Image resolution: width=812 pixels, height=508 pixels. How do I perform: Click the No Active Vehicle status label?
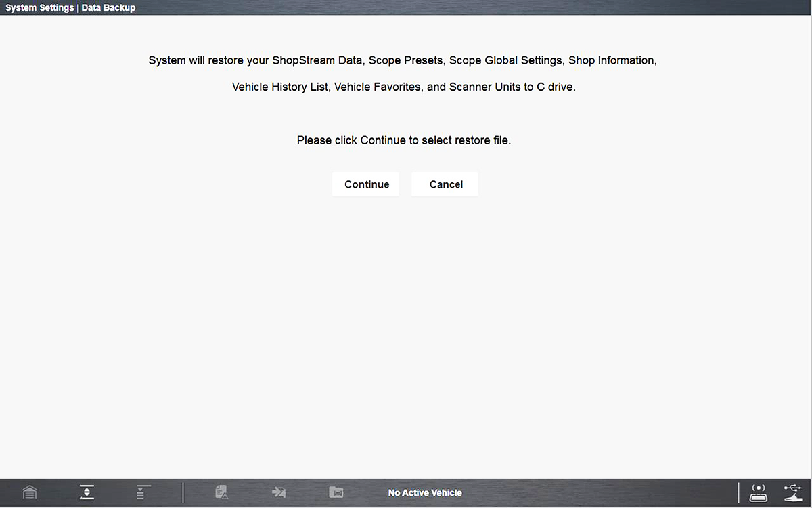click(x=425, y=493)
